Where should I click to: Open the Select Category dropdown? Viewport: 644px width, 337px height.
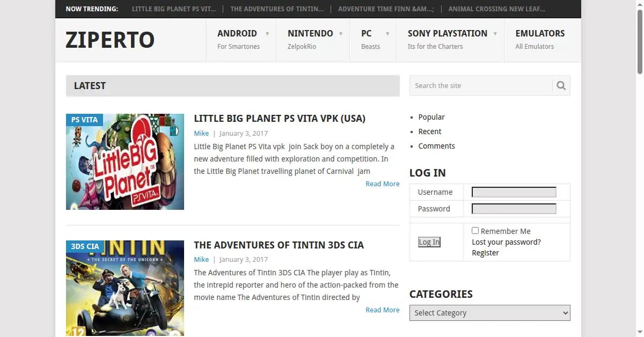click(489, 313)
